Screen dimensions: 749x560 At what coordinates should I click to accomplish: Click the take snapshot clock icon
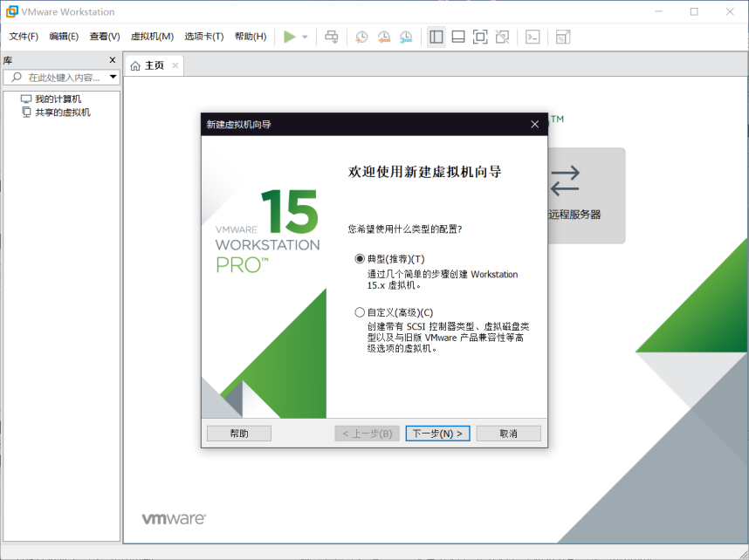click(361, 37)
